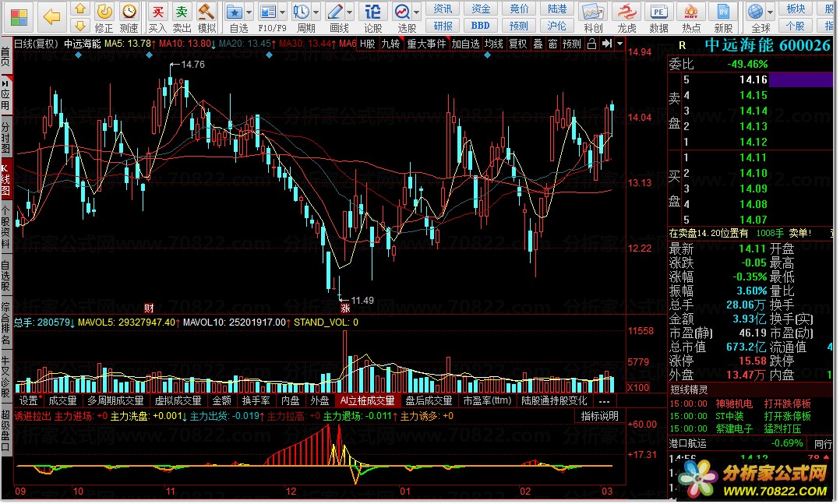Open the 沪伦 button
This screenshot has width=840, height=504.
[x=556, y=25]
